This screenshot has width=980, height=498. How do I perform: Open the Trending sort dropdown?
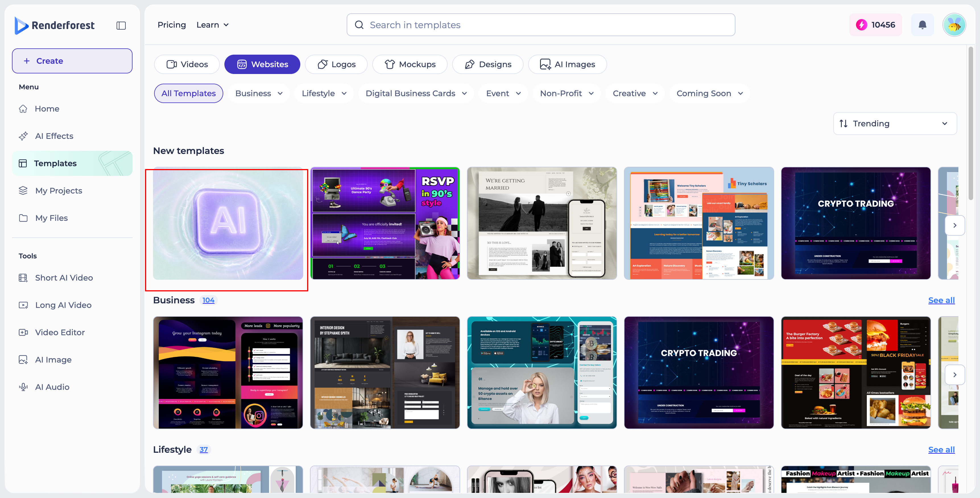(895, 123)
